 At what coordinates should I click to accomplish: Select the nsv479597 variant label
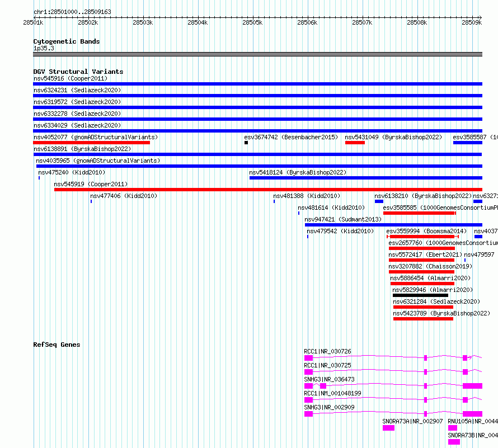(x=480, y=254)
